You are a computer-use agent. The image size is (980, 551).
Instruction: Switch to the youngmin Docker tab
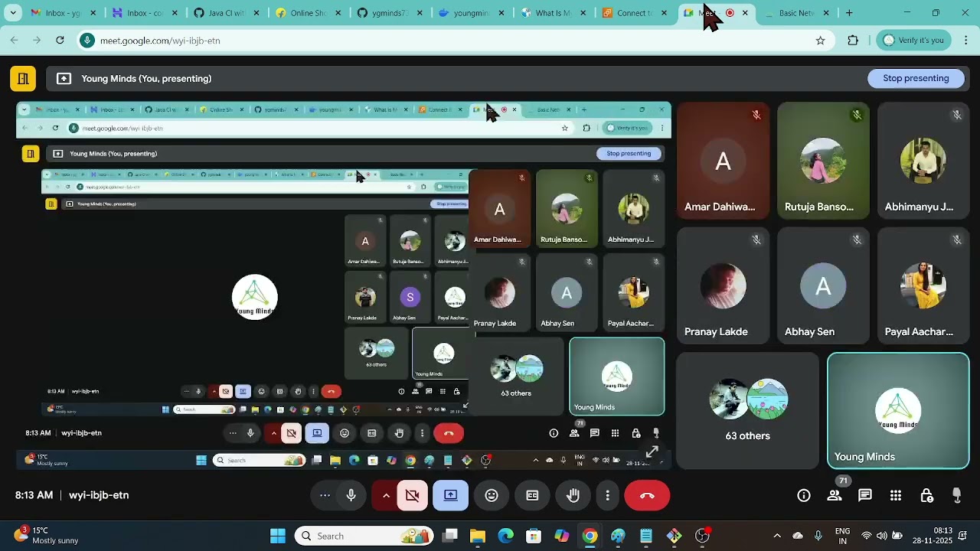pyautogui.click(x=471, y=13)
